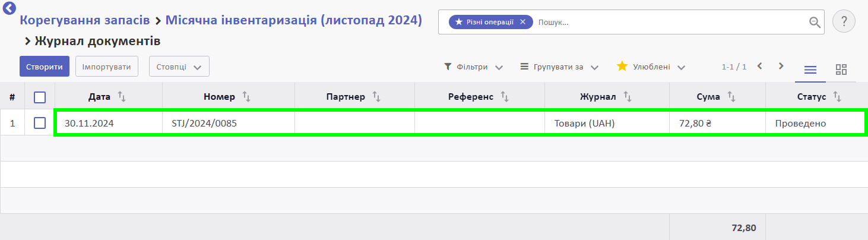This screenshot has width=868, height=240.
Task: Expand the Стовпці dropdown
Action: coord(179,67)
